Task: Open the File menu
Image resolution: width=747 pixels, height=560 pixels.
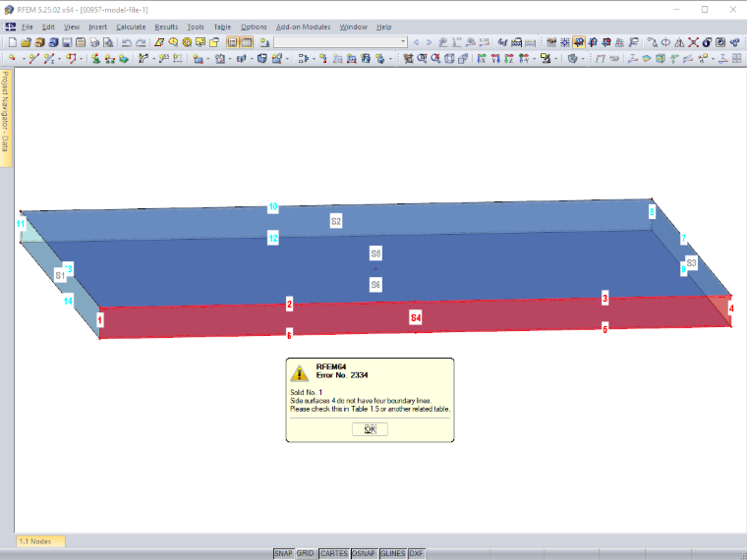Action: pos(28,28)
